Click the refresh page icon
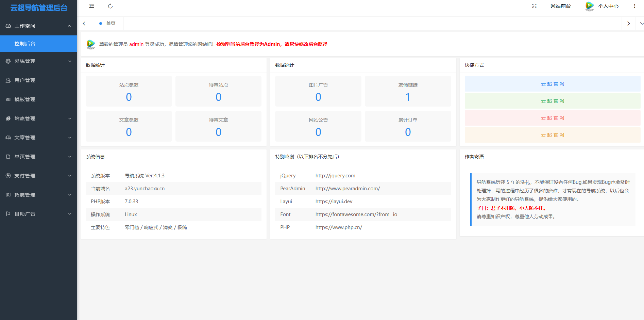Viewport: 644px width, 320px height. click(x=110, y=6)
